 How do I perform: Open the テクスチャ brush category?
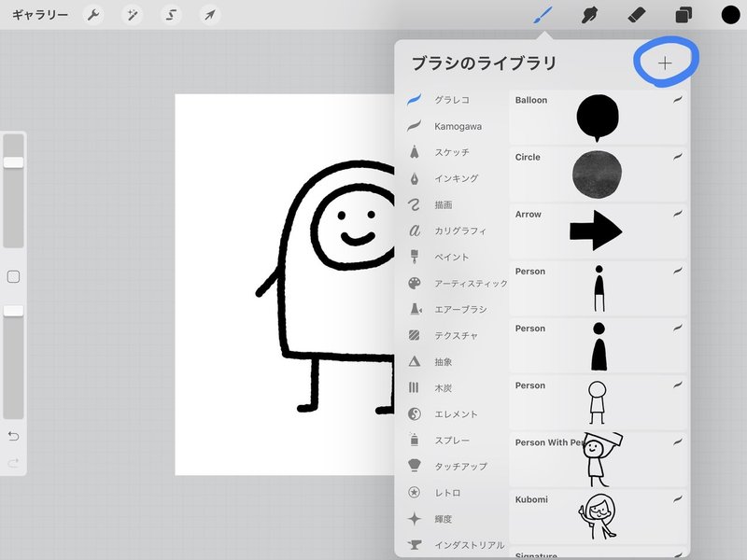click(452, 336)
